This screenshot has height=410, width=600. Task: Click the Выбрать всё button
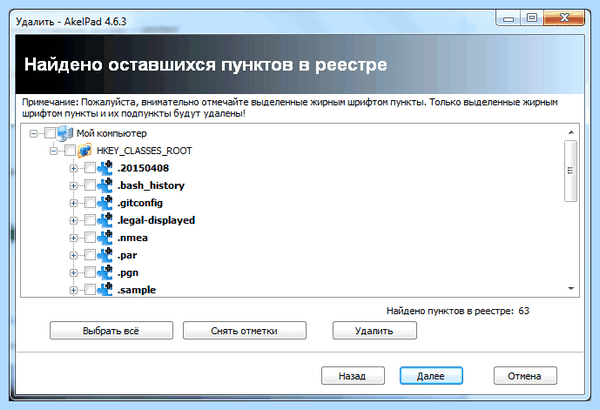tap(111, 330)
